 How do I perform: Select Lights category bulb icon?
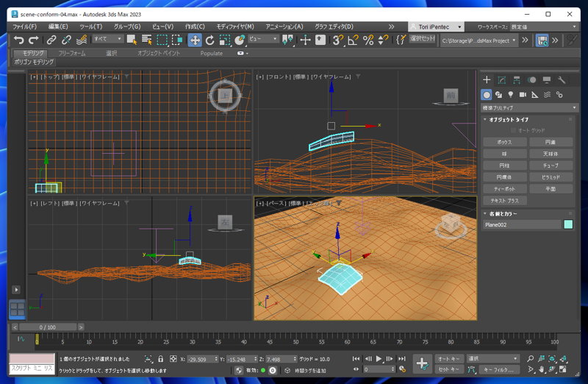(x=510, y=95)
